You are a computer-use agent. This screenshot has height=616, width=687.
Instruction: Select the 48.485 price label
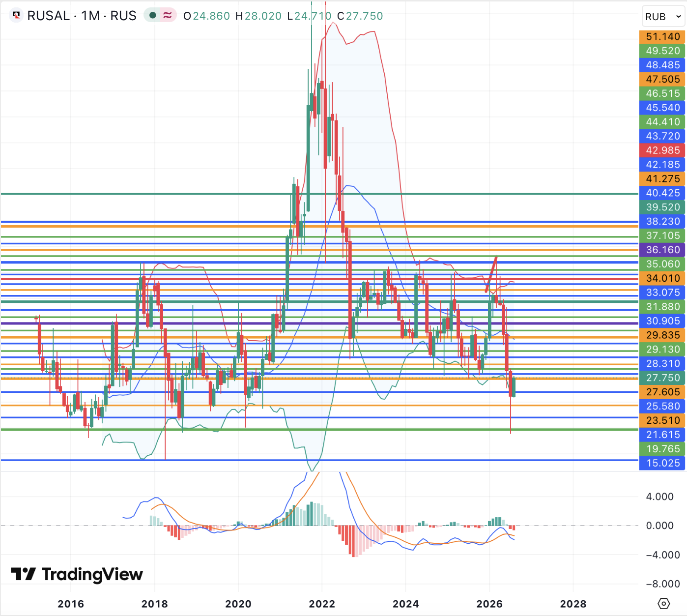tap(662, 65)
